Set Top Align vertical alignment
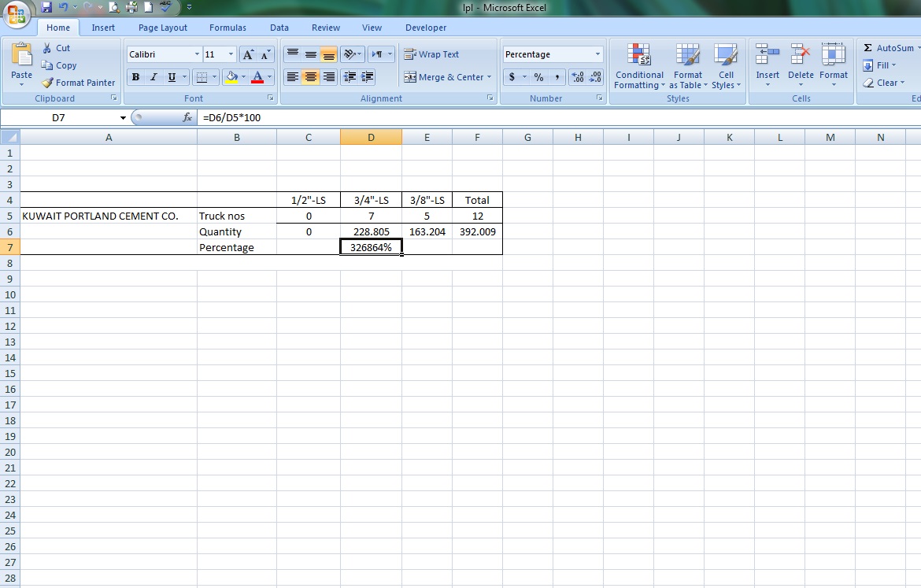 click(293, 54)
